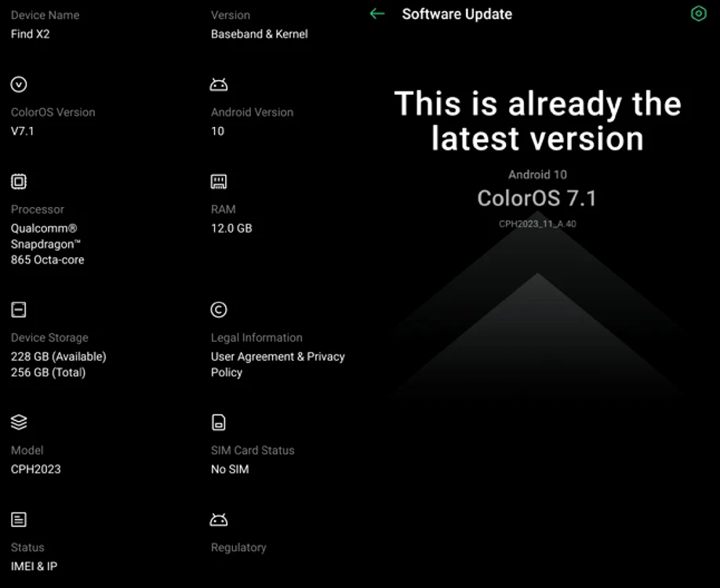Tap the Device Storage icon
The height and width of the screenshot is (588, 720).
pyautogui.click(x=19, y=310)
